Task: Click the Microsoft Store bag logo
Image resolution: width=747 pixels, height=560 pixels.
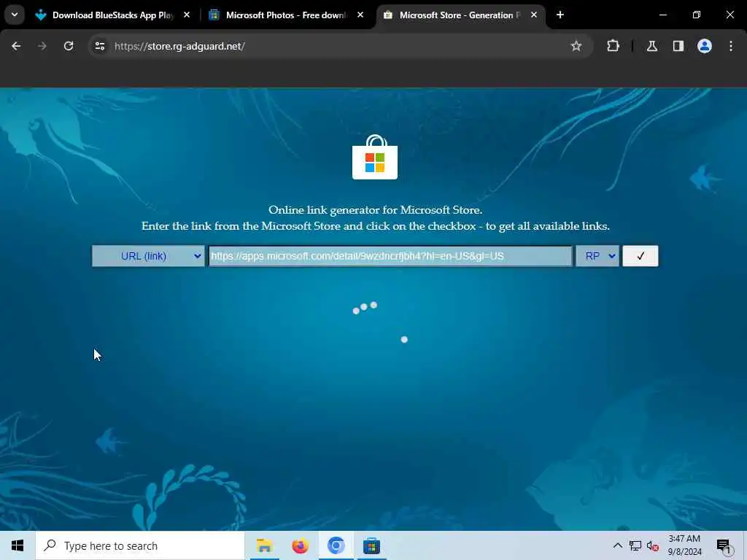Action: click(375, 157)
